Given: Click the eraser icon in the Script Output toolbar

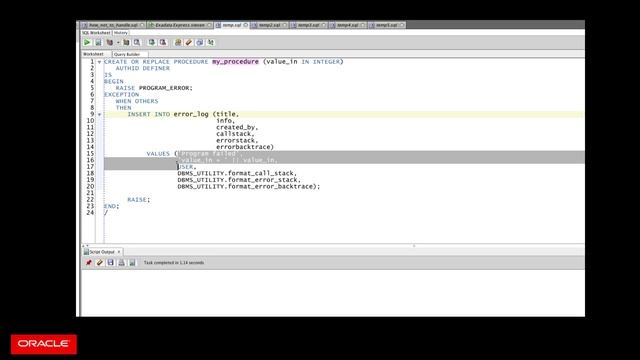Looking at the screenshot, I should [x=100, y=263].
